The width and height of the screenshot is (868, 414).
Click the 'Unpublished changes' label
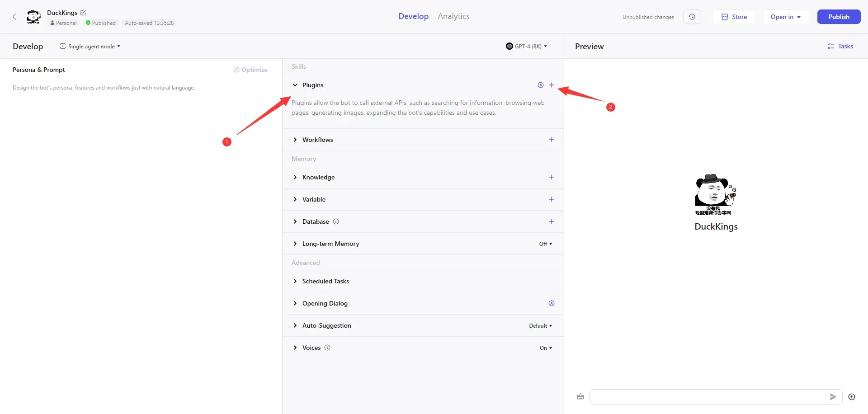click(648, 17)
